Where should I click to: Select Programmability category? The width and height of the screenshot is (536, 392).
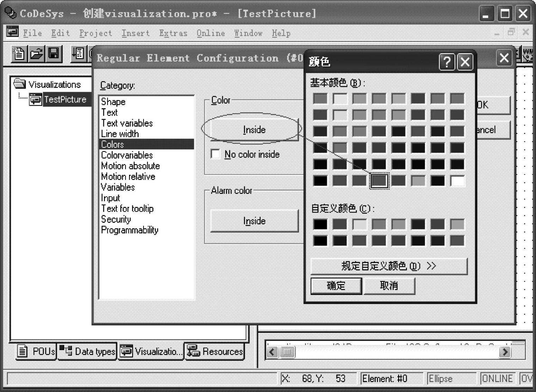(x=146, y=230)
